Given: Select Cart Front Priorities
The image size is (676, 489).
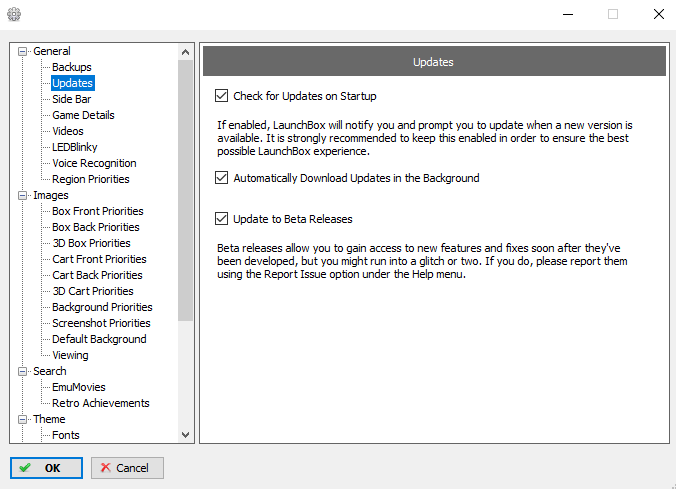Looking at the screenshot, I should [99, 259].
